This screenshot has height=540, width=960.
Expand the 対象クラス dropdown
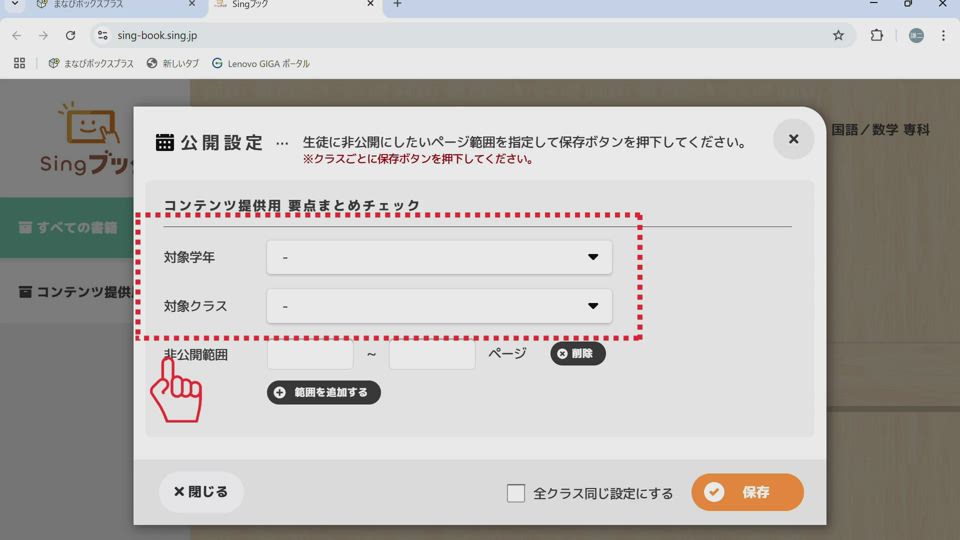[439, 306]
